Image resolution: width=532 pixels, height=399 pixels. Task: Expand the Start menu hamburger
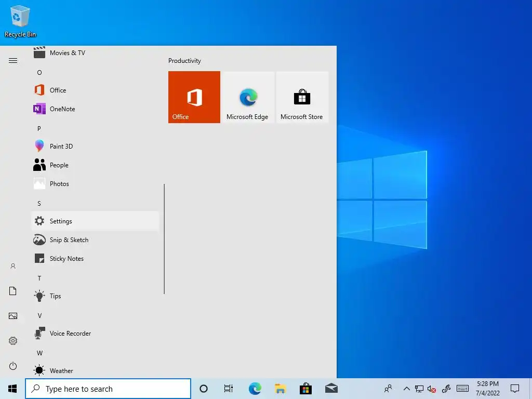click(13, 61)
